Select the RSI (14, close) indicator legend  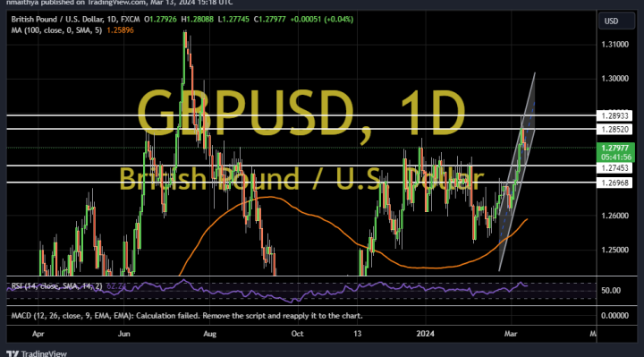(x=56, y=286)
